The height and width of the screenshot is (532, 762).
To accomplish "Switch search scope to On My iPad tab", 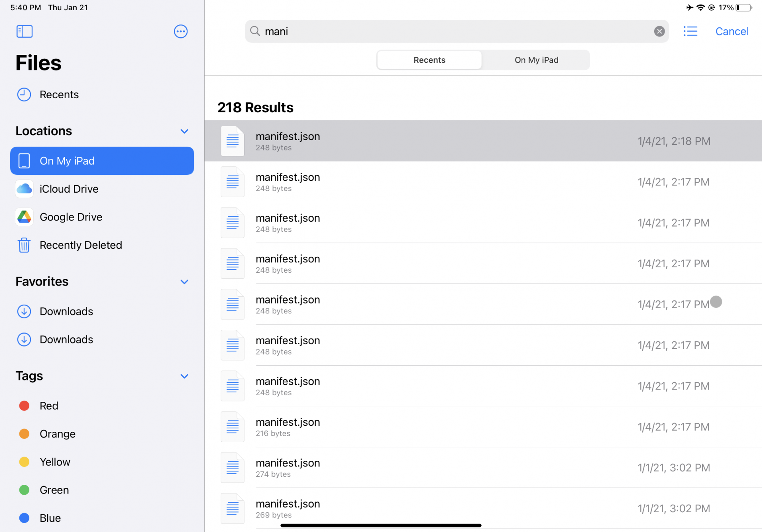I will [x=536, y=60].
